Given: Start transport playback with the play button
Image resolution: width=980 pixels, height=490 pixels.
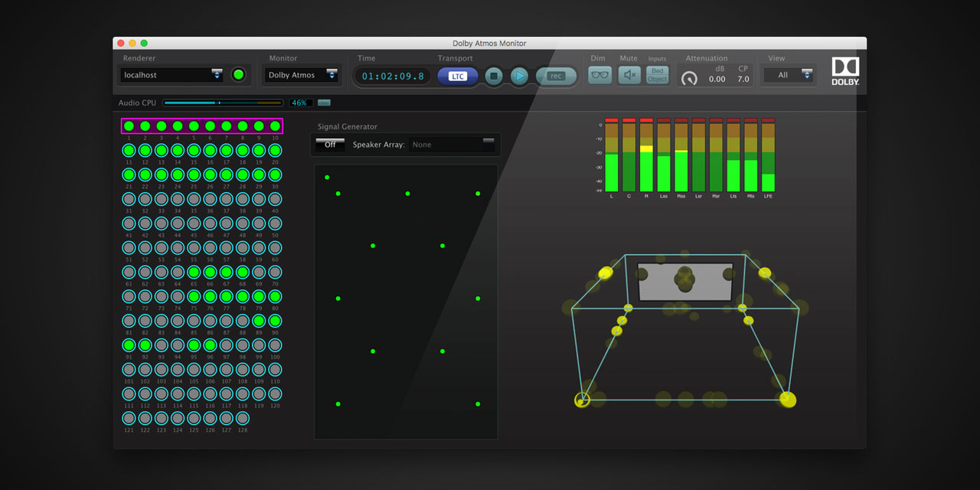Looking at the screenshot, I should [x=519, y=76].
